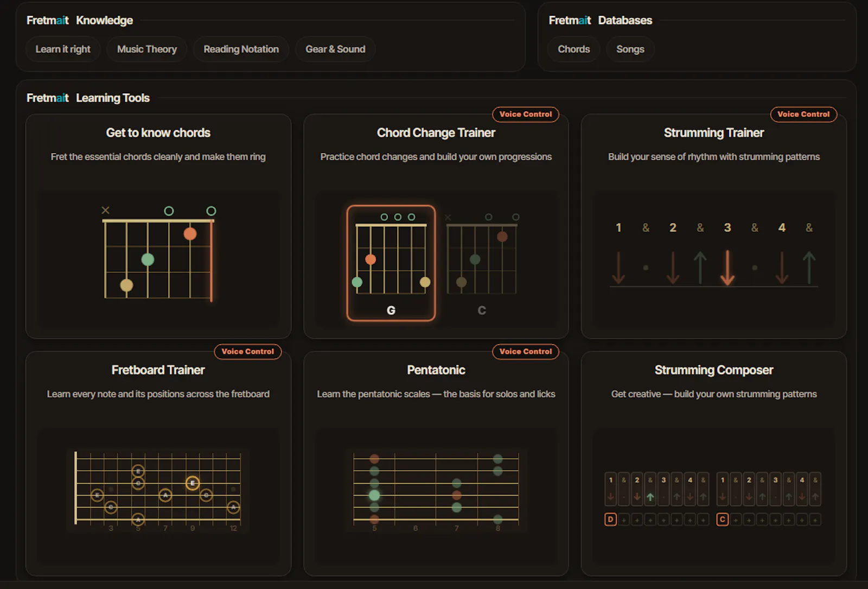This screenshot has height=589, width=868.
Task: Select the highlighted G chord diagram
Action: coord(391,263)
